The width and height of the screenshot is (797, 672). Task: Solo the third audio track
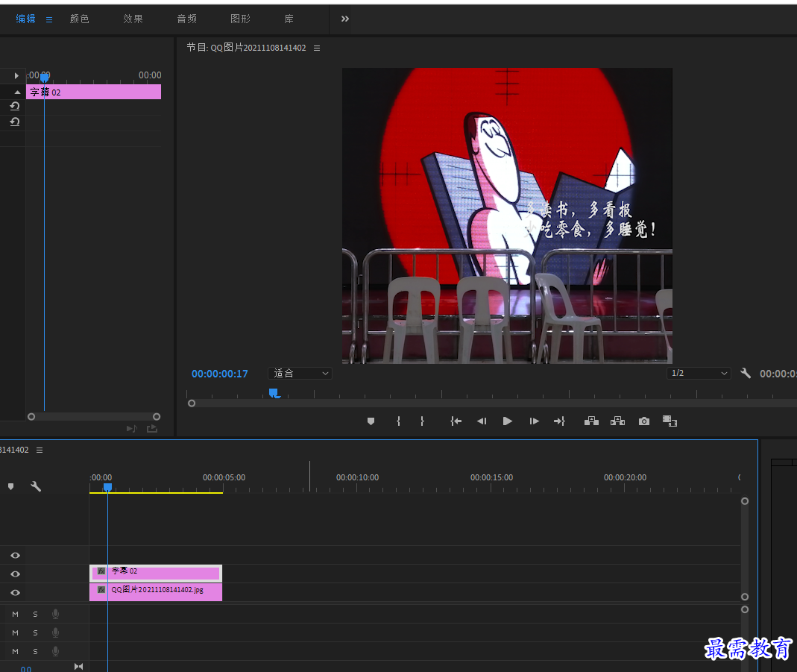(x=35, y=652)
